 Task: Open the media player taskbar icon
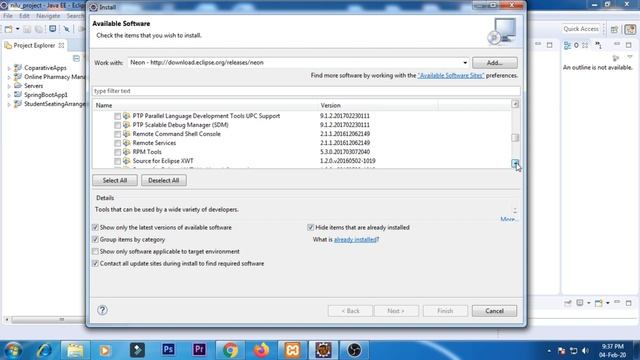[x=105, y=350]
